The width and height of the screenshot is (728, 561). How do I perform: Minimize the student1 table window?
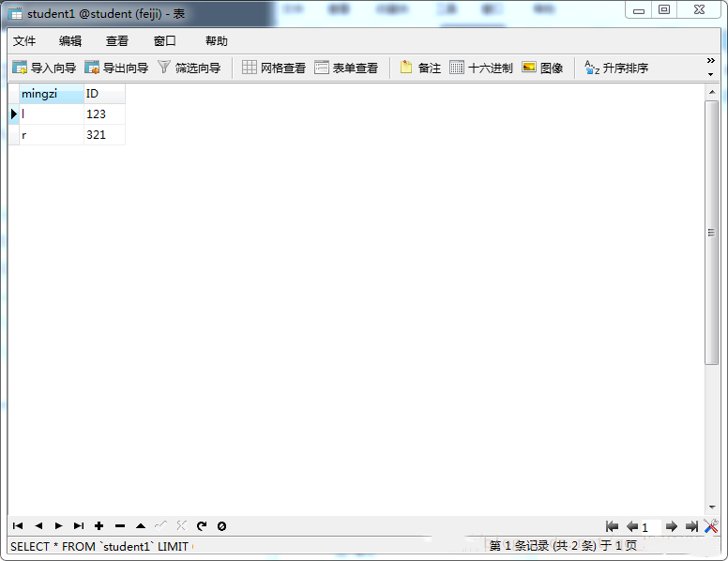click(639, 10)
